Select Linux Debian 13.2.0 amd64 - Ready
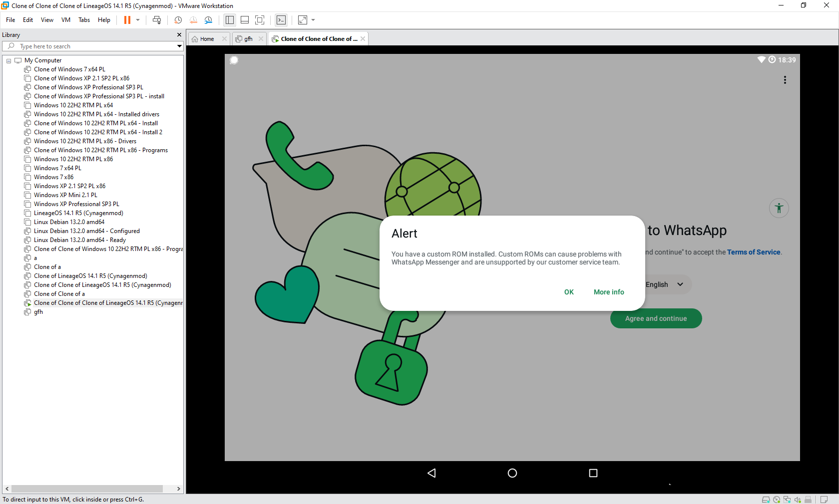 click(79, 240)
